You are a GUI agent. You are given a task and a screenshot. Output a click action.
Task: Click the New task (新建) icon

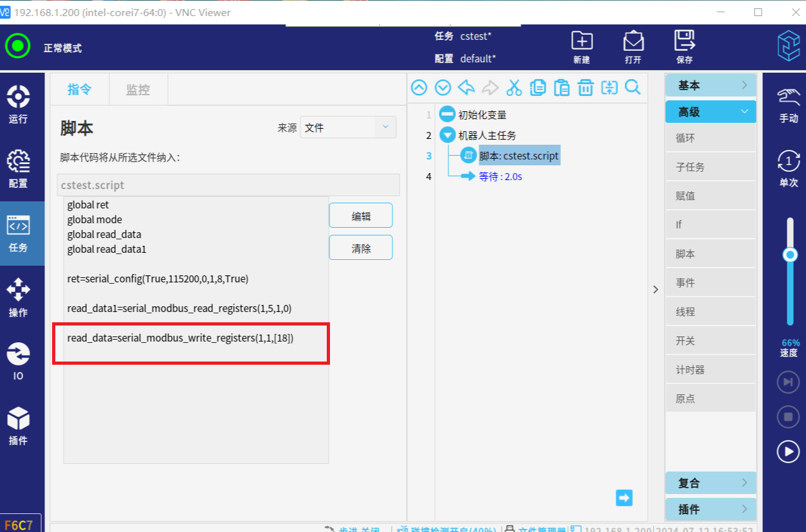pyautogui.click(x=582, y=46)
